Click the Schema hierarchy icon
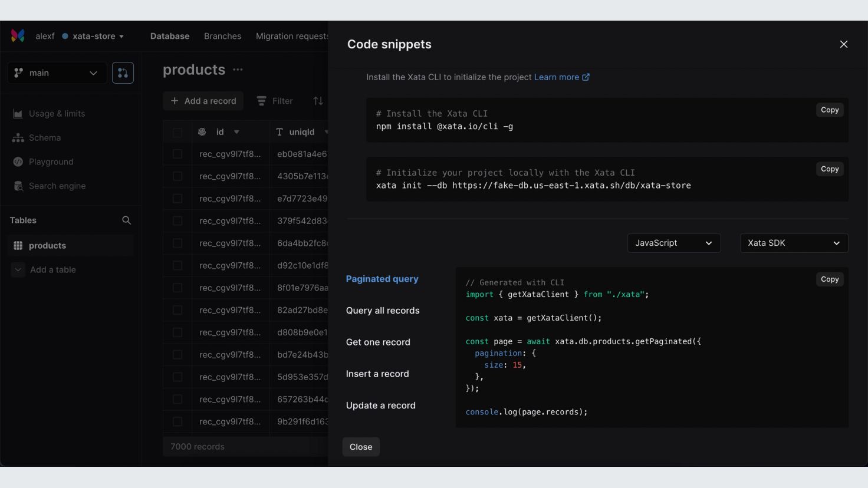 tap(18, 138)
